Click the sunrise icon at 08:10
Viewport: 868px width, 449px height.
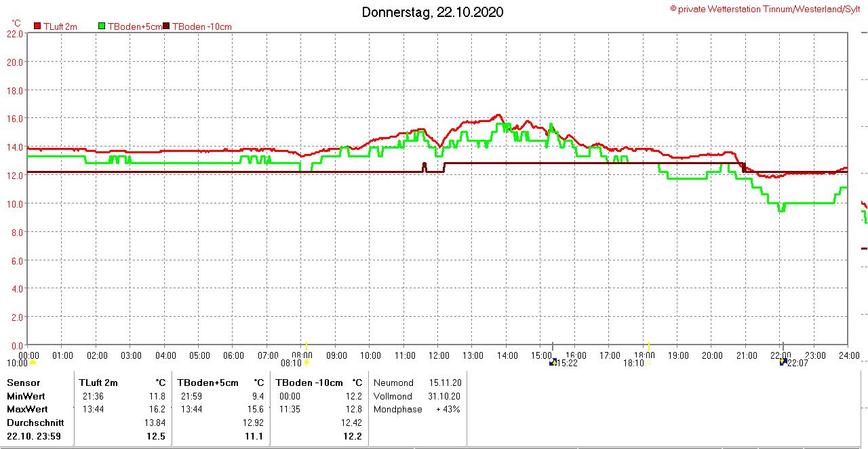point(307,363)
